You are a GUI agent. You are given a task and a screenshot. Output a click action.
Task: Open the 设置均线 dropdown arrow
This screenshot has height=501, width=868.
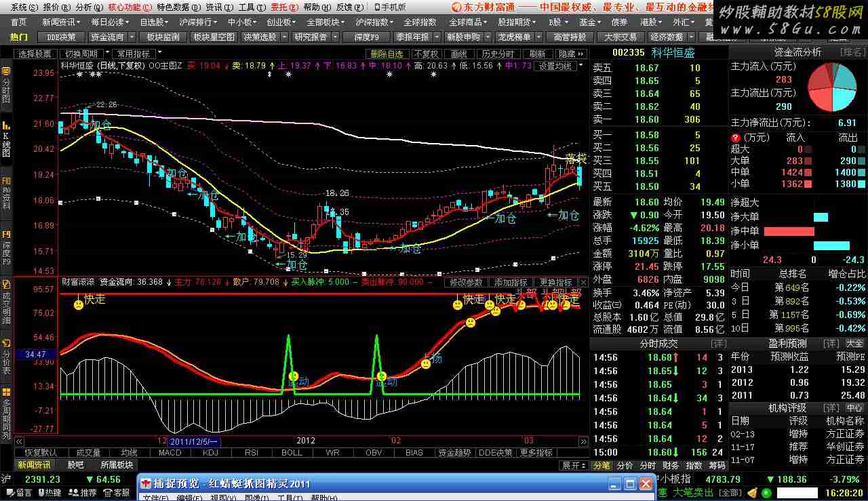[581, 66]
